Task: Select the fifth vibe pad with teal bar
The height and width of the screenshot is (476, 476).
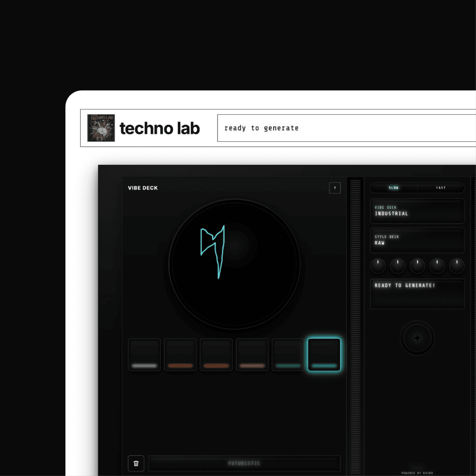Action: 288,355
